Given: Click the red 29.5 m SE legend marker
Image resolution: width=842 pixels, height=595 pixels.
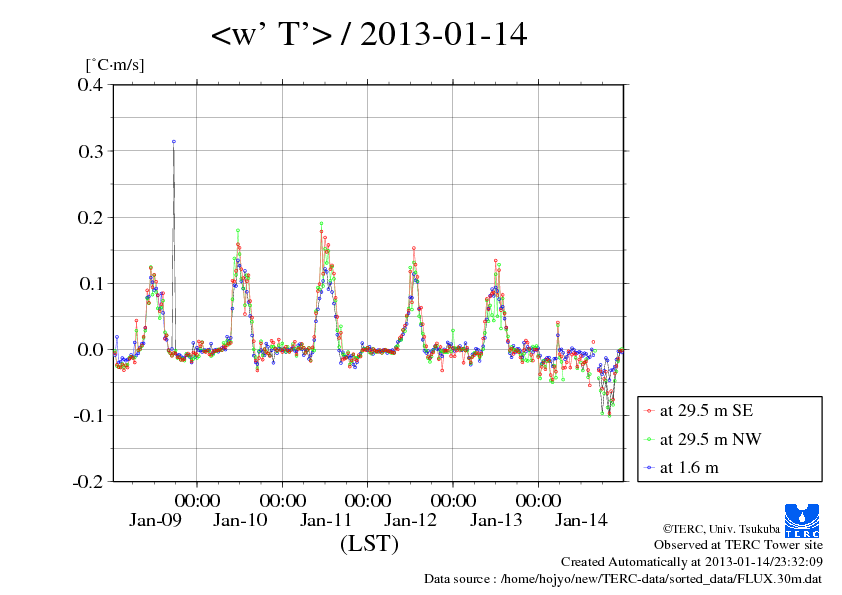Looking at the screenshot, I should pyautogui.click(x=649, y=411).
